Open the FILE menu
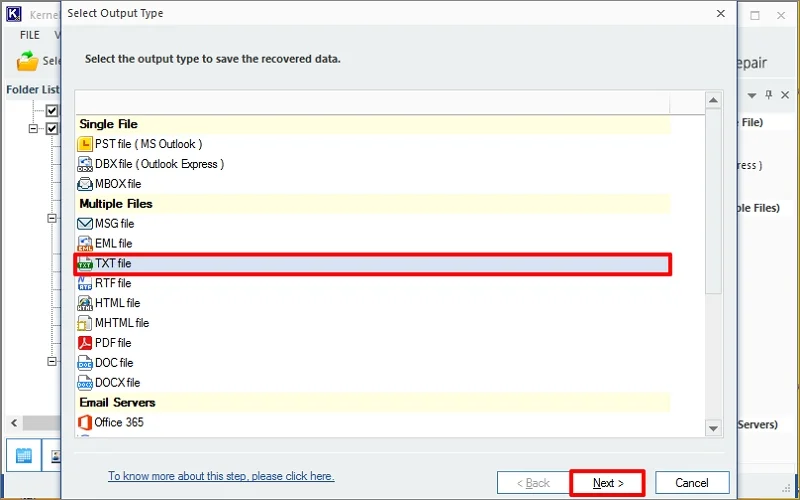 [30, 35]
